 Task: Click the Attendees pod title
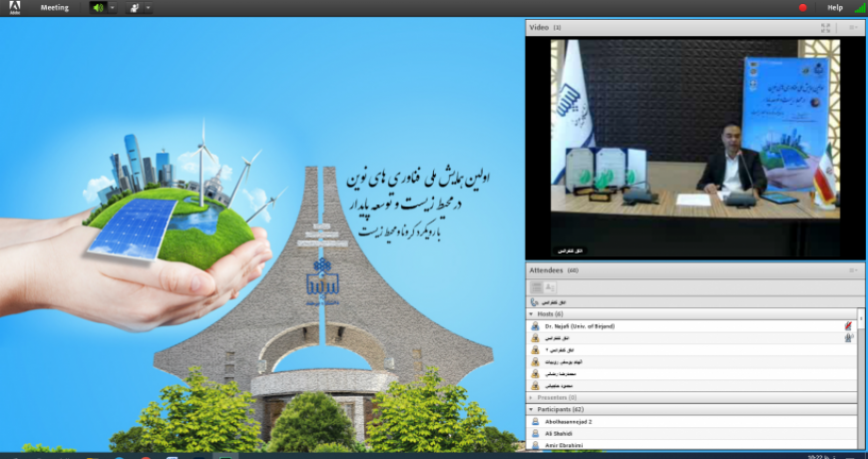[546, 270]
